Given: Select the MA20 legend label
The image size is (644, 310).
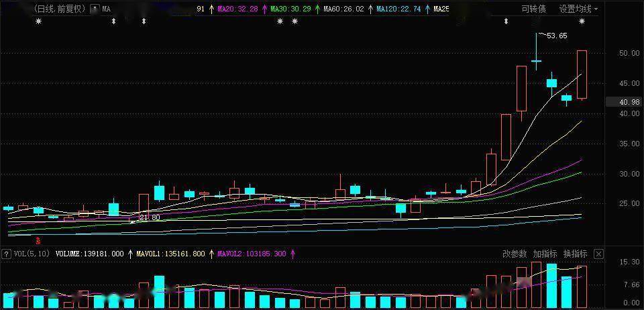Looking at the screenshot, I should click(237, 9).
